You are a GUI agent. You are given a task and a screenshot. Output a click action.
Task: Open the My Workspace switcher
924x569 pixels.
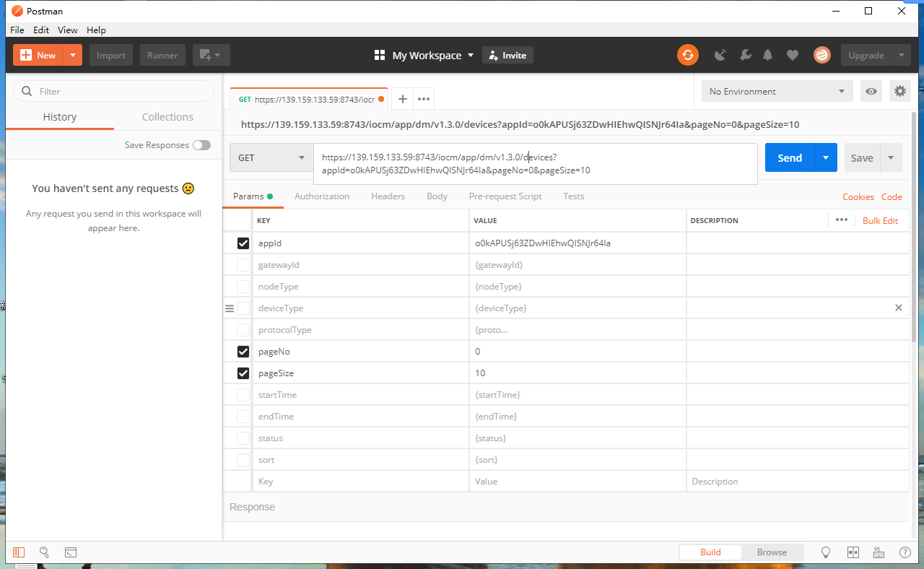point(424,55)
